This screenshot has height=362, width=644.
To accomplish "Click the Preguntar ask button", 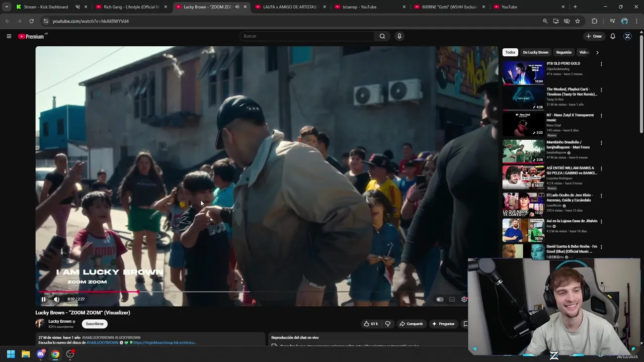I will pyautogui.click(x=443, y=324).
